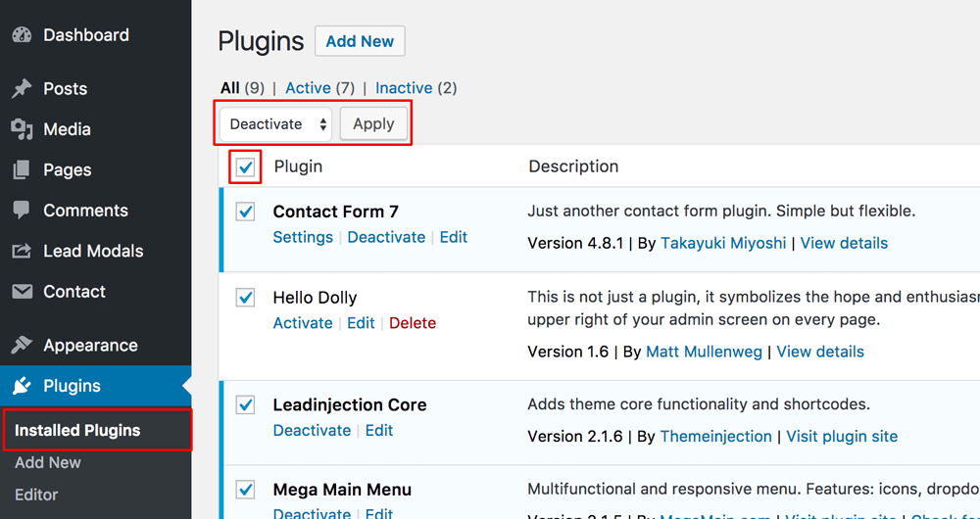Screen dimensions: 980x519
Task: Open the Contact menu
Action: pyautogui.click(x=74, y=292)
